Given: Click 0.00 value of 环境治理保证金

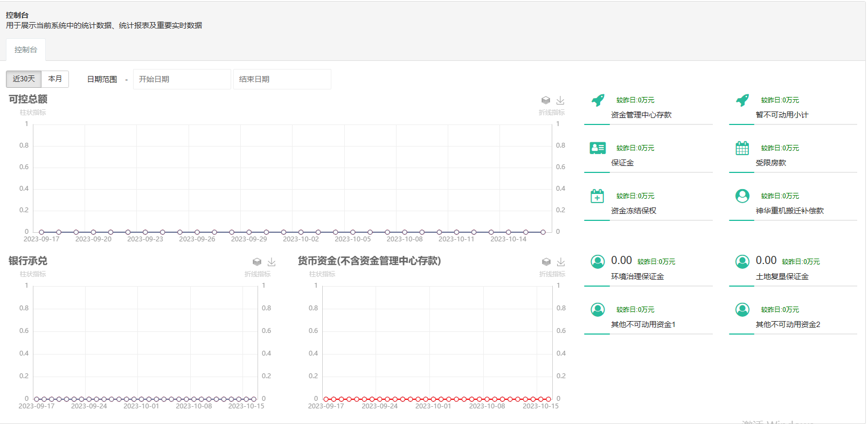Looking at the screenshot, I should [x=621, y=261].
